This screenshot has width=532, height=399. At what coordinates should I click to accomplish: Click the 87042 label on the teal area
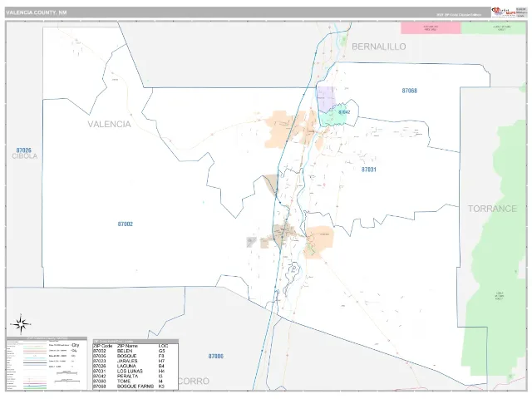coord(344,112)
